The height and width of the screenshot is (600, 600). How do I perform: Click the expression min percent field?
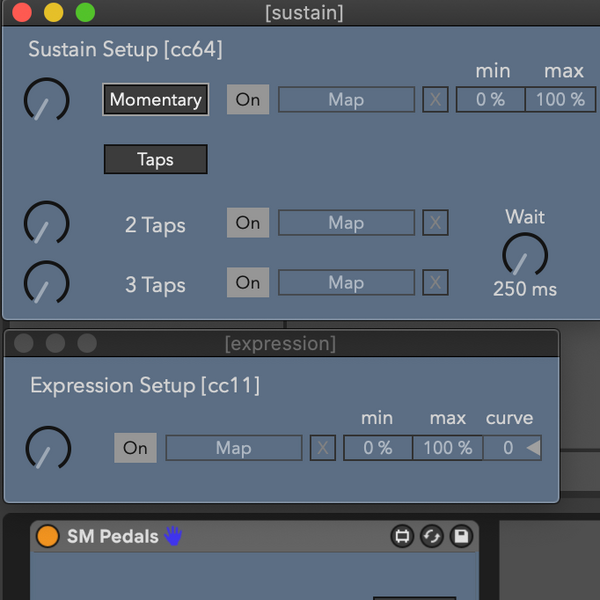click(x=378, y=448)
